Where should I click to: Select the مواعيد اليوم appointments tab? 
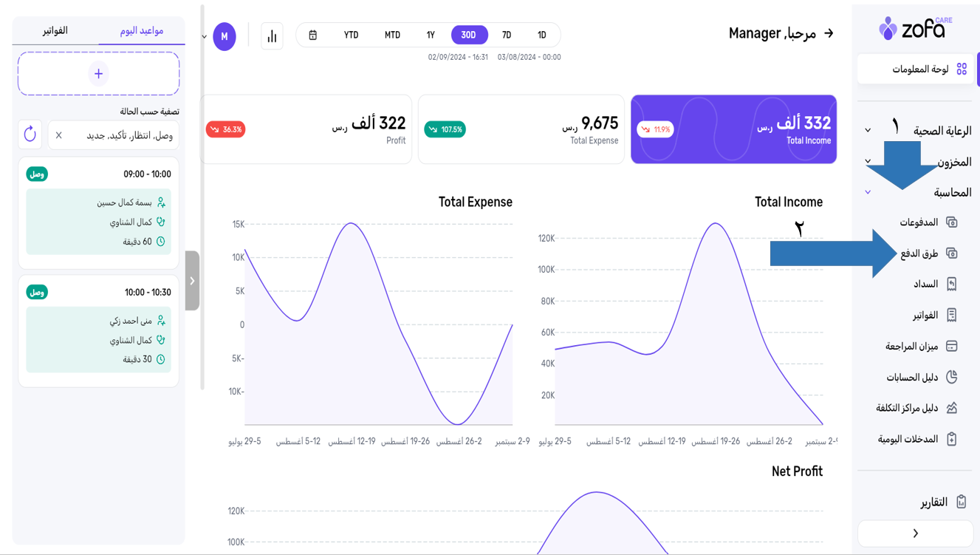tap(141, 30)
